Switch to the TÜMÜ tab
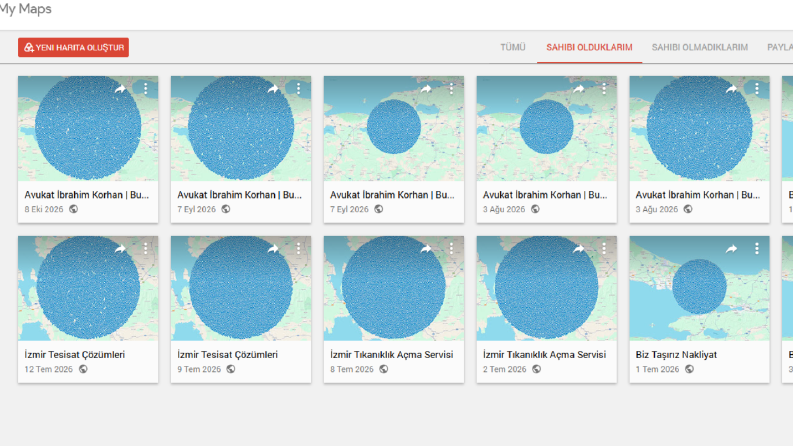The width and height of the screenshot is (793, 446). coord(513,47)
